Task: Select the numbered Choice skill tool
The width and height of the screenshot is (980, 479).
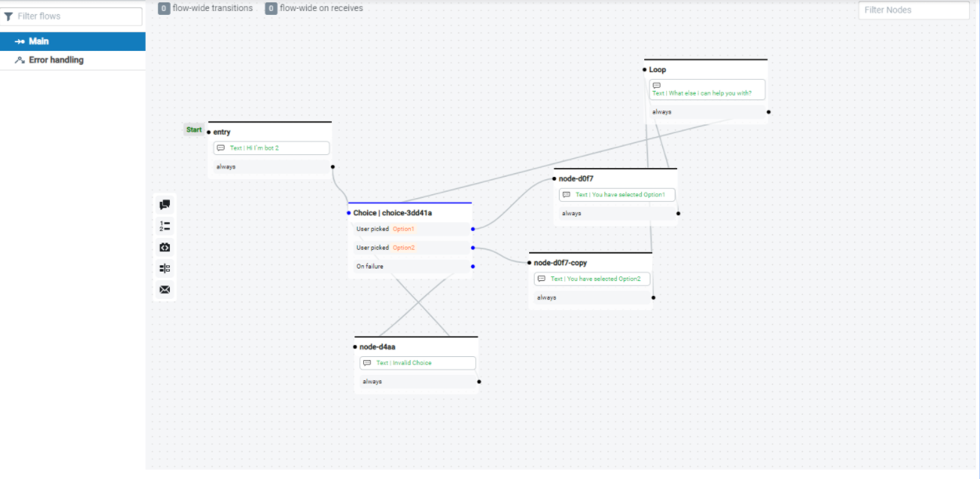Action: 164,225
